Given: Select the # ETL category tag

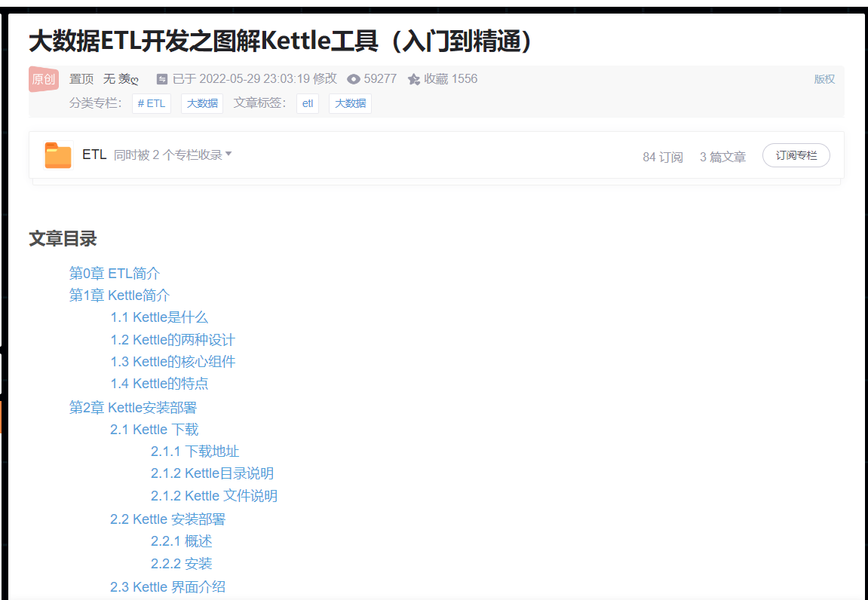Looking at the screenshot, I should (x=152, y=103).
